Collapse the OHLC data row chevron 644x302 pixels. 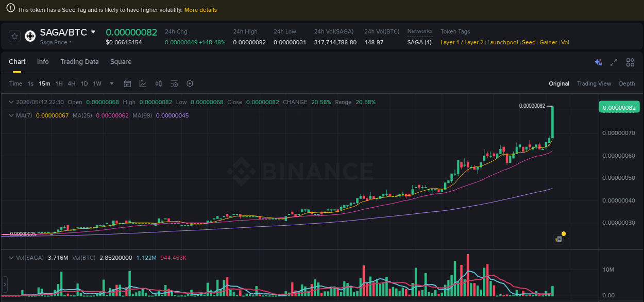point(12,102)
